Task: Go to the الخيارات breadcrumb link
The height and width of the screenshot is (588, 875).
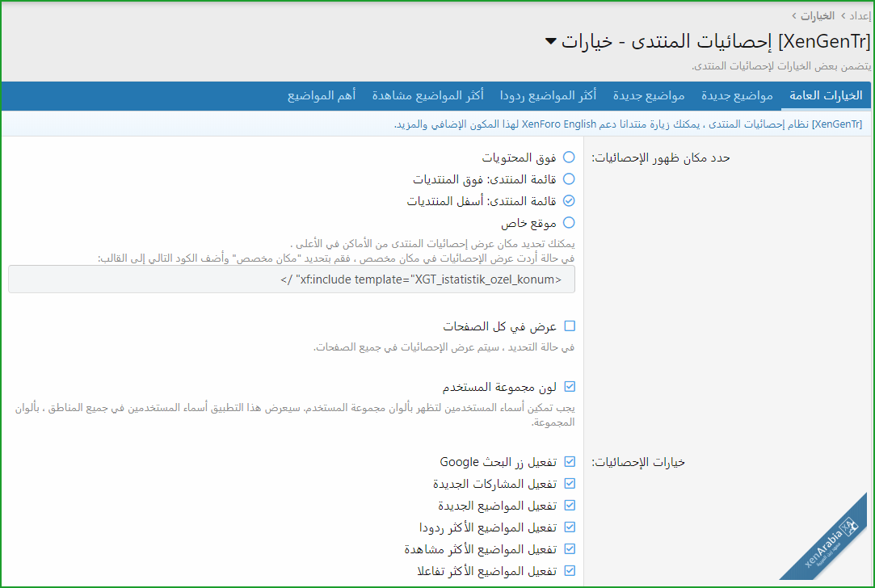Action: (818, 16)
